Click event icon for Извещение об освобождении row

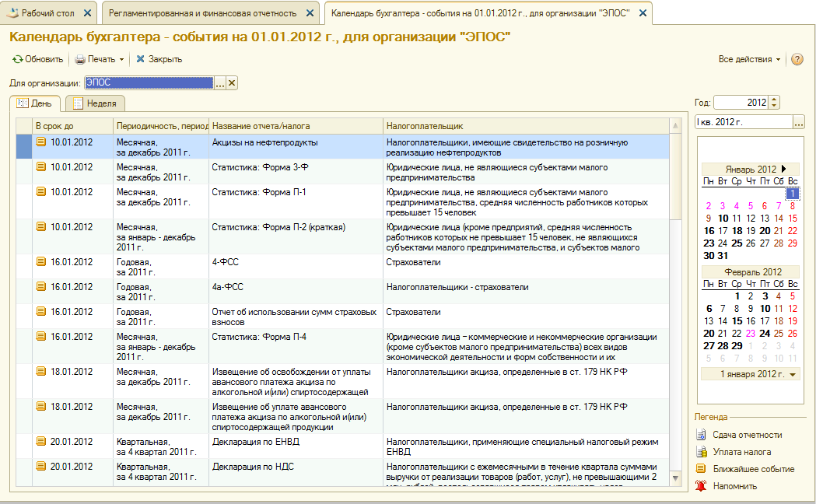(x=41, y=371)
